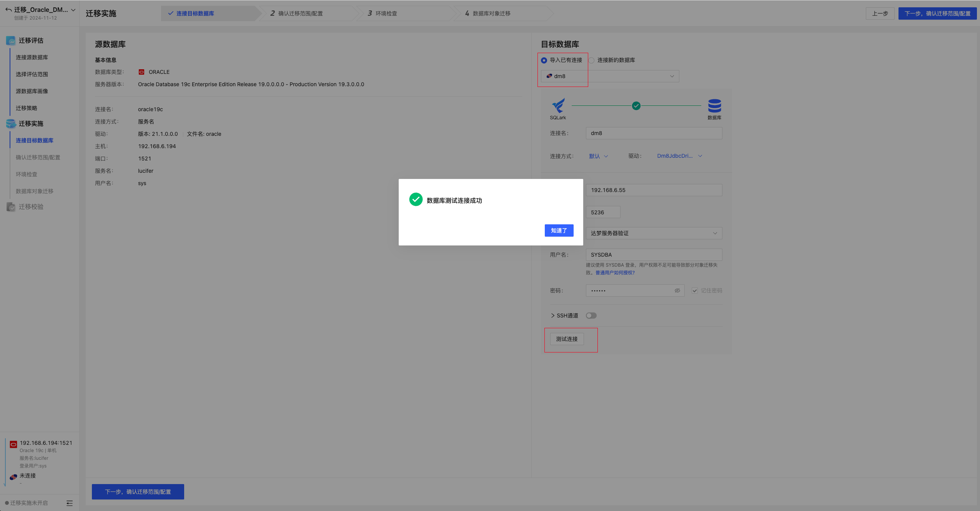Click the 迁移校验 icon in sidebar
This screenshot has width=980, height=511.
(10, 207)
